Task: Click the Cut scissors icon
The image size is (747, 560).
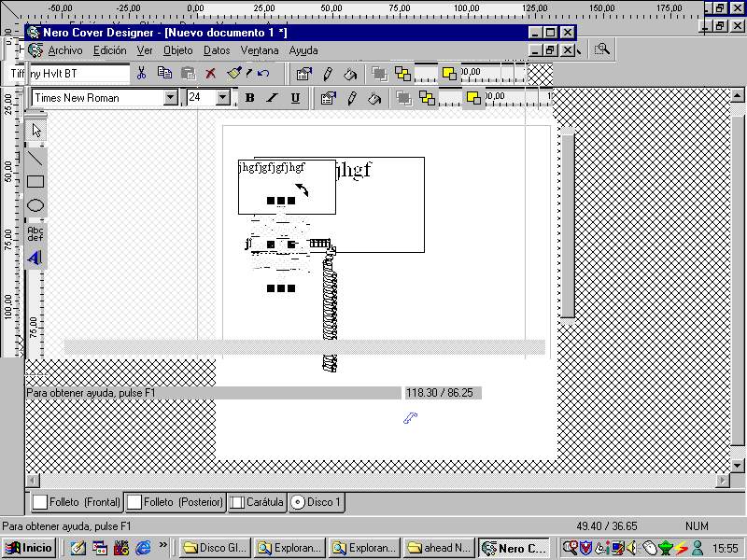Action: [x=142, y=74]
